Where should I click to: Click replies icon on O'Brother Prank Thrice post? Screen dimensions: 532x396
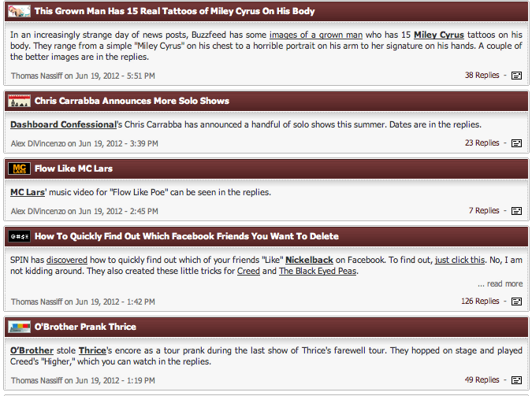pyautogui.click(x=517, y=380)
